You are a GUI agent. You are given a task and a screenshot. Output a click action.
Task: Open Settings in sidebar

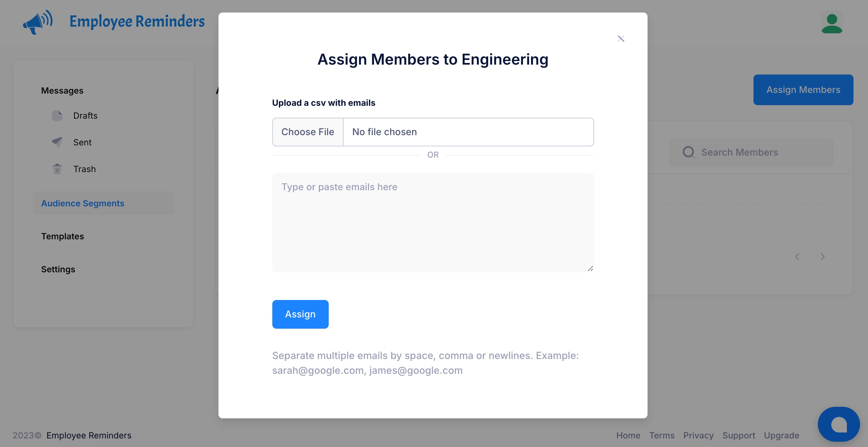click(58, 269)
